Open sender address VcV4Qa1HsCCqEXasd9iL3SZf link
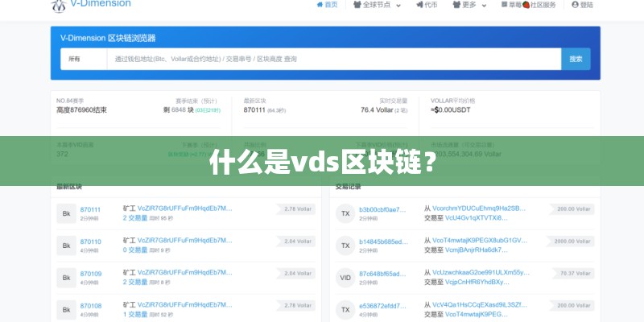This screenshot has height=322, width=644. tap(480, 304)
